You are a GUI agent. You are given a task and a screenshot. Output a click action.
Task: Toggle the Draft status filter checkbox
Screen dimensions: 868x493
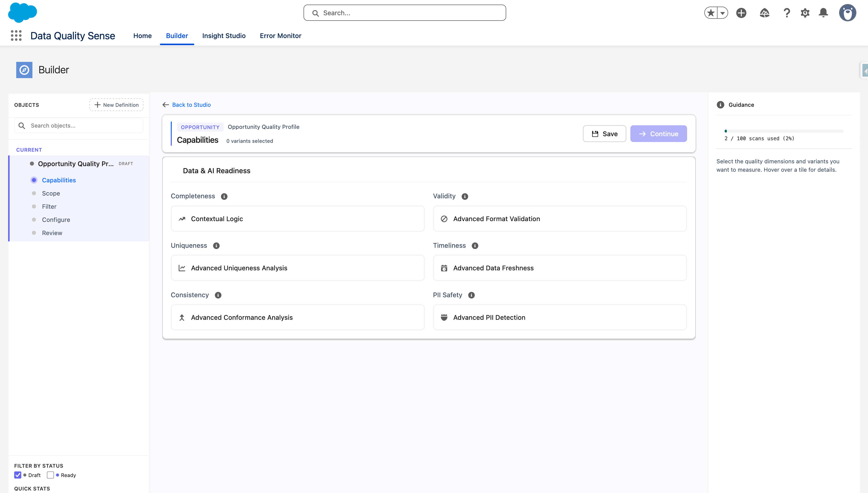[x=18, y=475]
